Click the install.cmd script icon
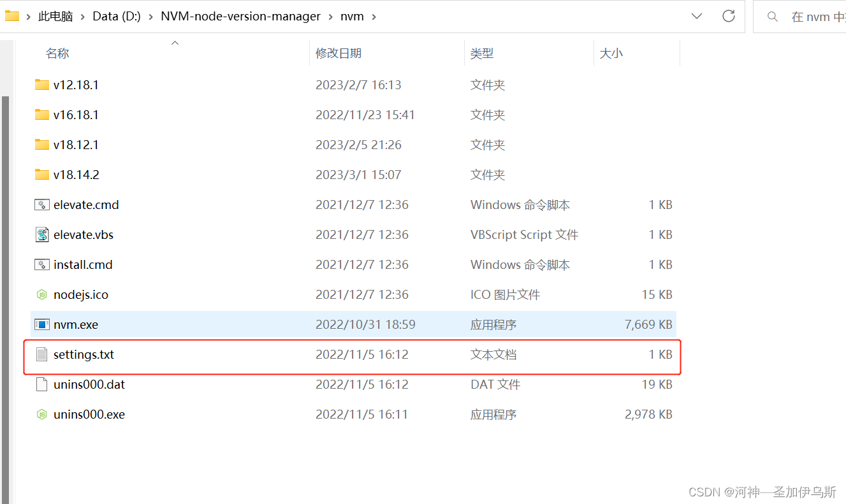 coord(42,264)
